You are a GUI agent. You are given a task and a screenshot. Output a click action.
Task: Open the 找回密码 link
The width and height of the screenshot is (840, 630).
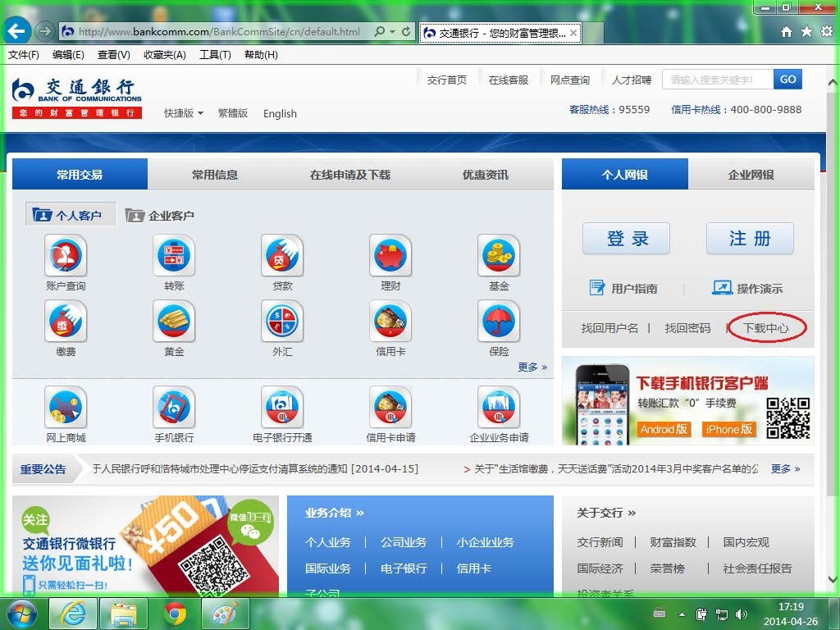click(687, 328)
